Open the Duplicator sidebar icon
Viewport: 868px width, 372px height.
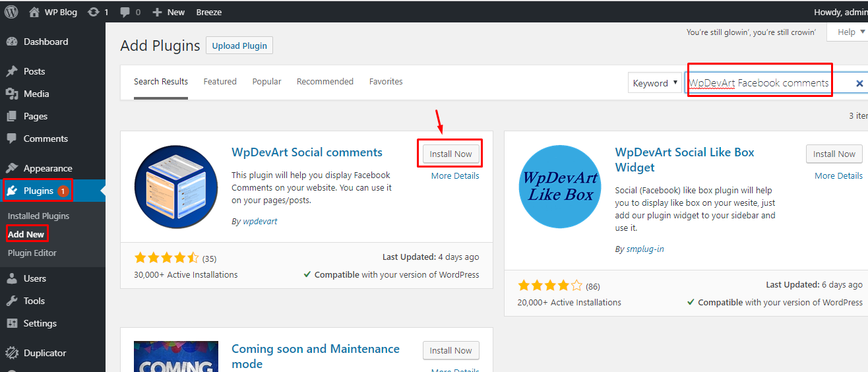(x=12, y=353)
